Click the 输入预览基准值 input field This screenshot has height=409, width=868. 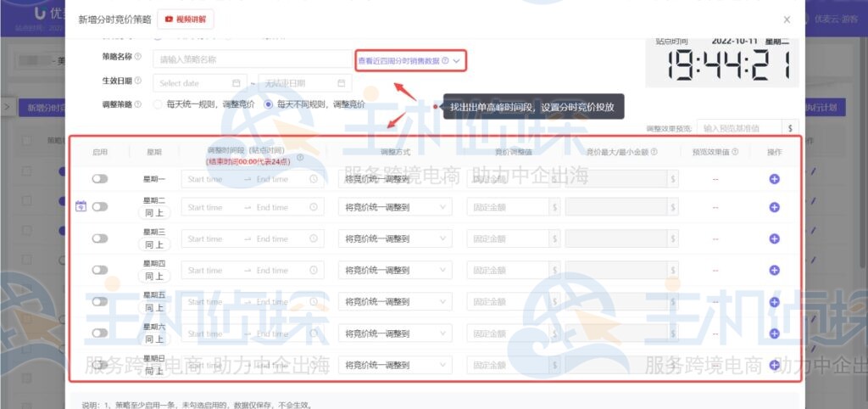[x=741, y=128]
